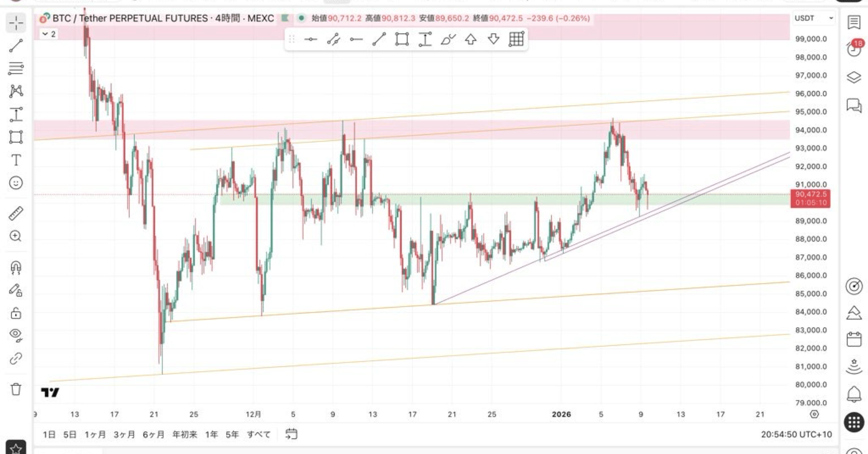Open the USDT currency dropdown

(813, 18)
